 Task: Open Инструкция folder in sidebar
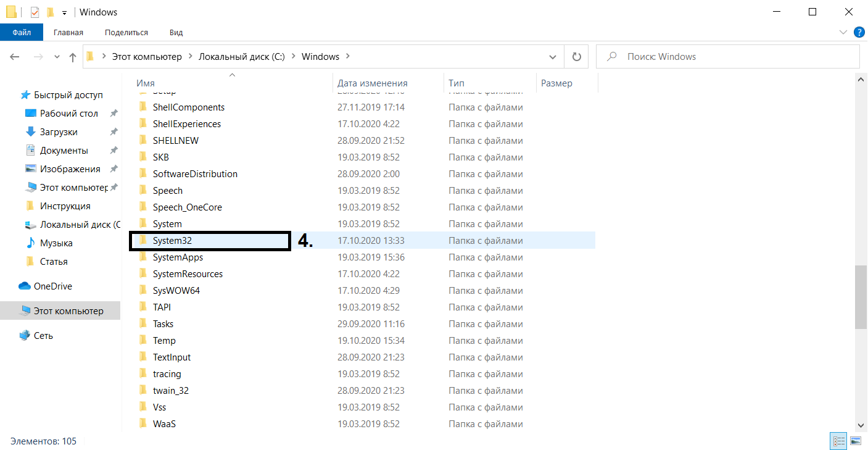coord(65,206)
